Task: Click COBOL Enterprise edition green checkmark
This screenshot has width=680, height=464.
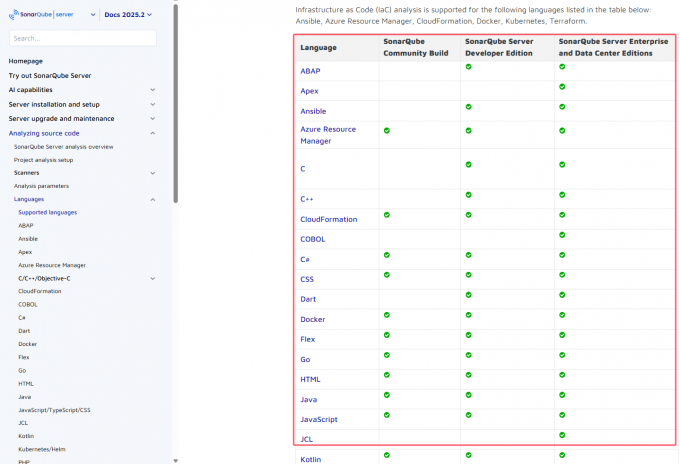Action: pyautogui.click(x=562, y=235)
